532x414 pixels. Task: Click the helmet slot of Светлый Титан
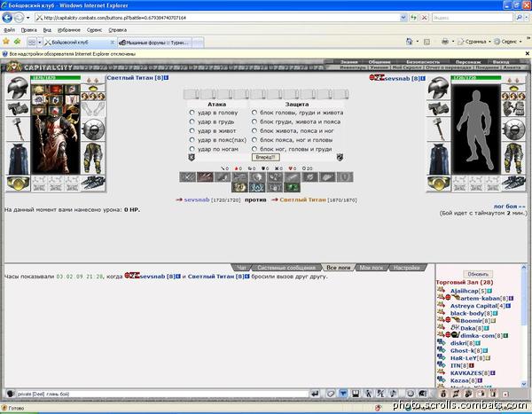18,88
